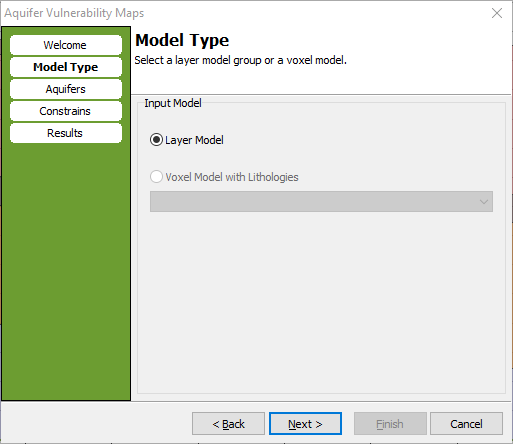Expand the voxel model dropdown chevron arrow

coord(484,201)
